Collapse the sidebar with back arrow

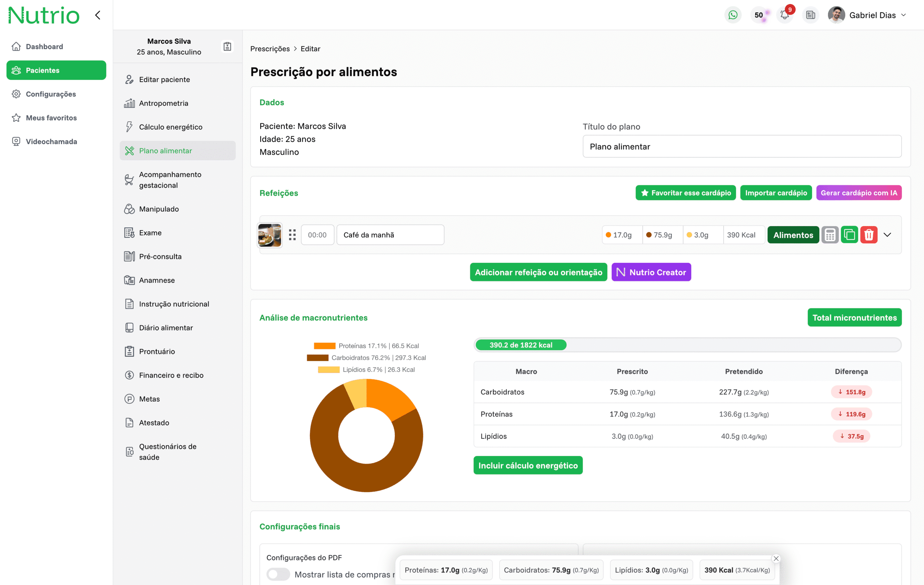coord(98,15)
